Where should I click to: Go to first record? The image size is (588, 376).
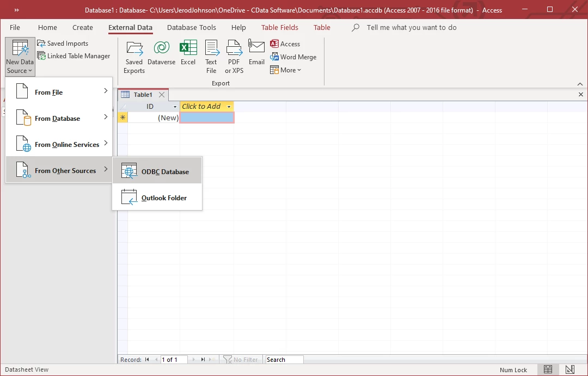[147, 360]
